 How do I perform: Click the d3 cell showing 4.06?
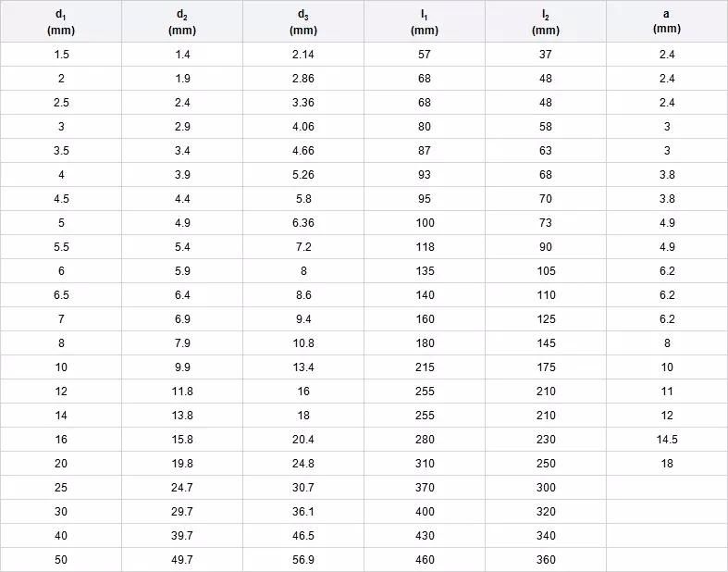pyautogui.click(x=303, y=127)
